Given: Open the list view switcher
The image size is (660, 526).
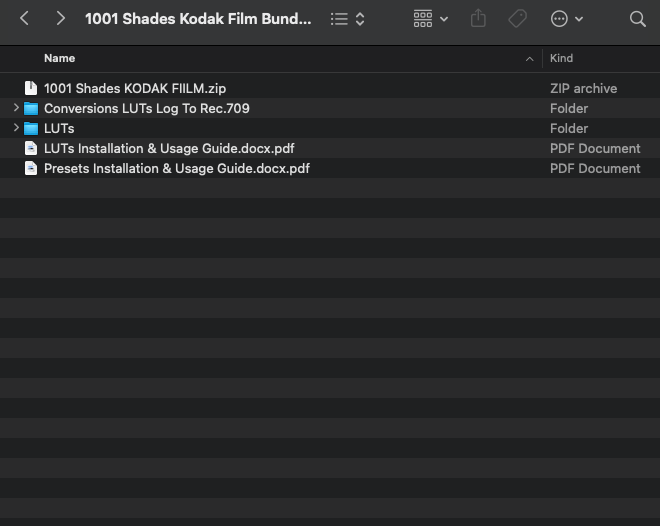Looking at the screenshot, I should (348, 19).
